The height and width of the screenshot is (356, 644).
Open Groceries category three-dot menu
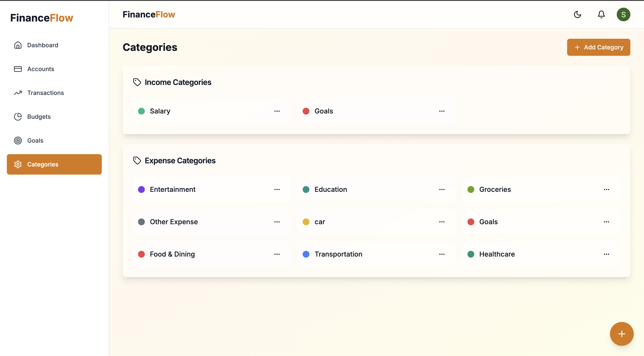pos(606,189)
